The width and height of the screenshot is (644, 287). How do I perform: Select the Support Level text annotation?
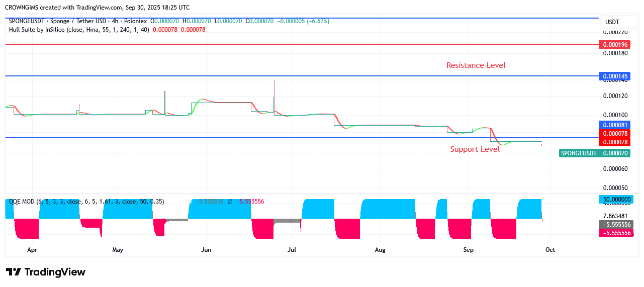(475, 149)
